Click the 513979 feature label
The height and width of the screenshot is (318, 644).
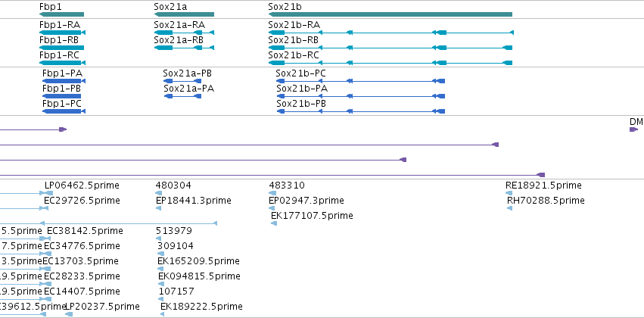(x=174, y=230)
